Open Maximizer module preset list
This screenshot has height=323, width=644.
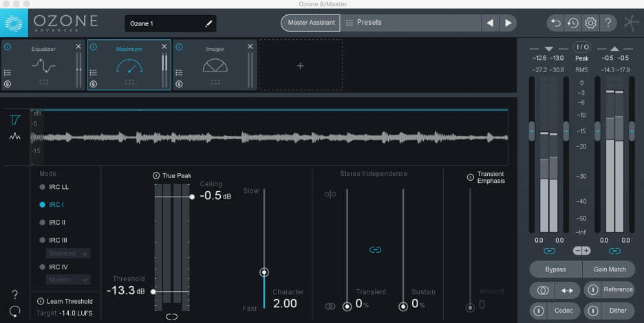(x=94, y=73)
